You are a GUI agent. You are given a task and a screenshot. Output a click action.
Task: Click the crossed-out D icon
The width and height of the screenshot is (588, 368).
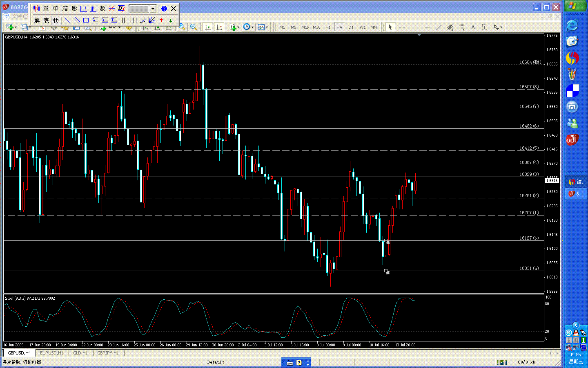[121, 9]
